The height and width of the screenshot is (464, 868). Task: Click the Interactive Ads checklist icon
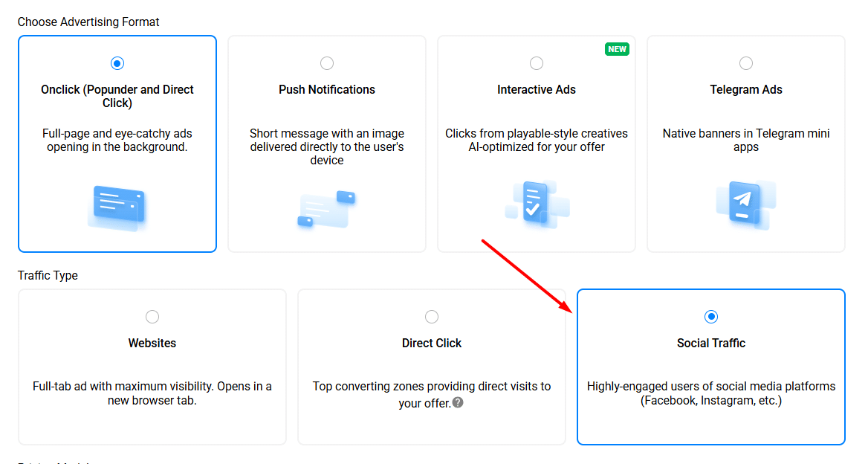click(x=536, y=202)
